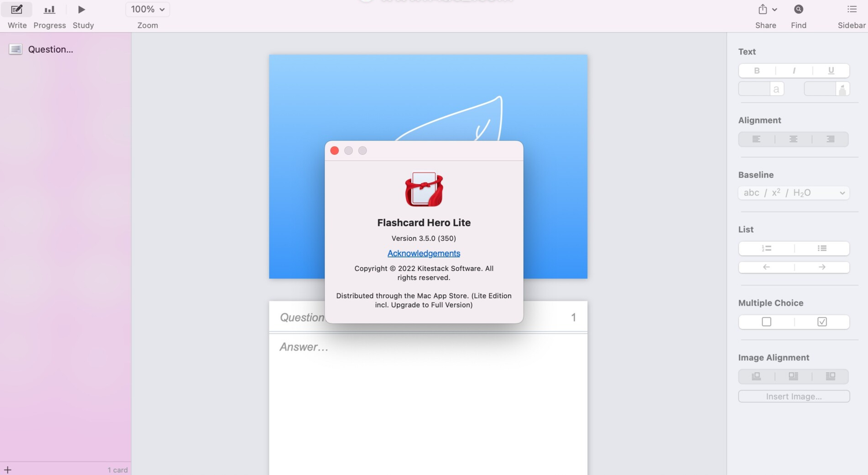Choose text color 'a' button
The width and height of the screenshot is (868, 475).
[776, 89]
